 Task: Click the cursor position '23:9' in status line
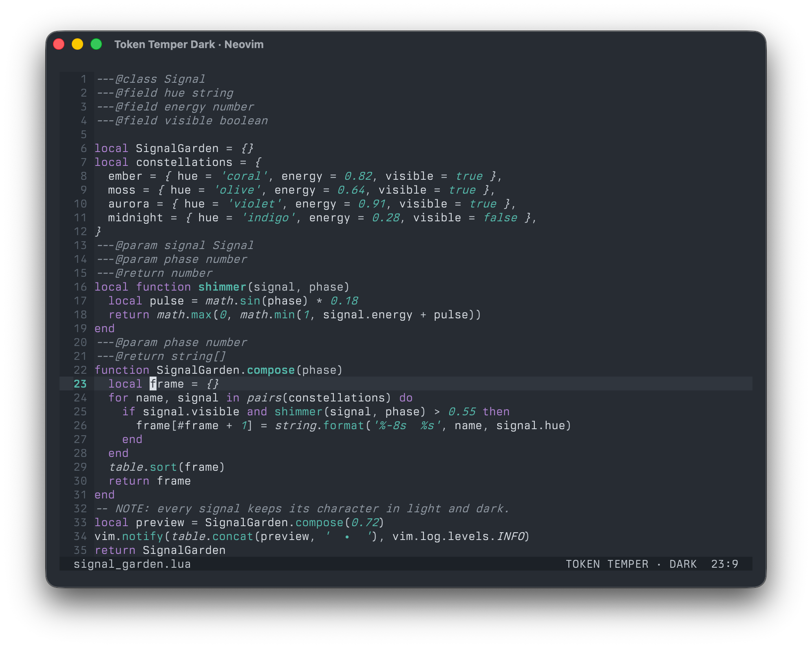[724, 564]
